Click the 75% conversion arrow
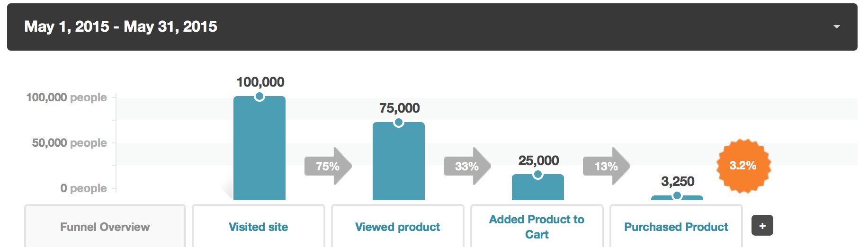Image resolution: width=868 pixels, height=247 pixels. [328, 166]
